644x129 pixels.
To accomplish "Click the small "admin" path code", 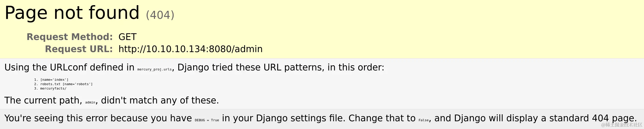I will (x=90, y=102).
